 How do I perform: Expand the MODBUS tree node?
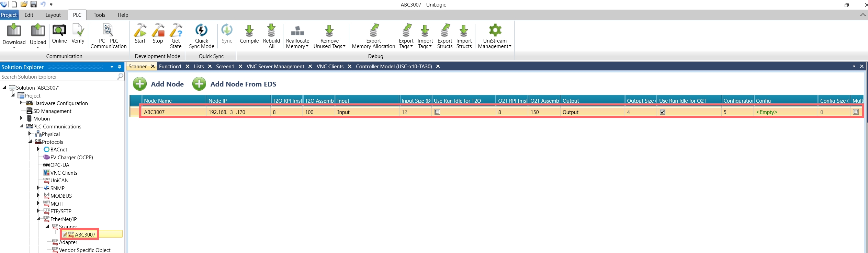(38, 195)
